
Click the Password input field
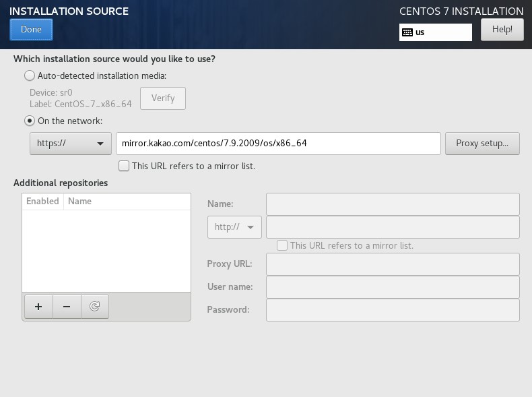click(x=393, y=309)
